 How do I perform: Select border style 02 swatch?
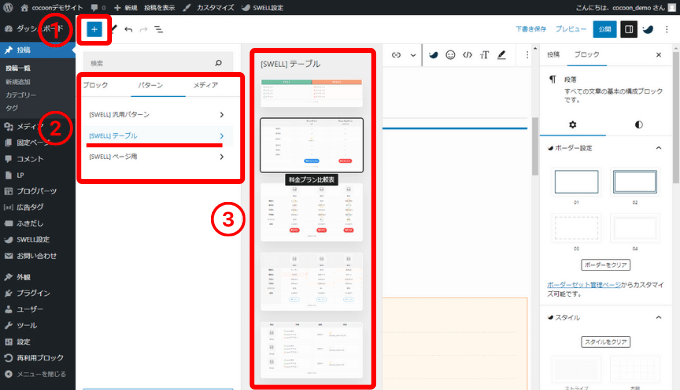tap(634, 182)
